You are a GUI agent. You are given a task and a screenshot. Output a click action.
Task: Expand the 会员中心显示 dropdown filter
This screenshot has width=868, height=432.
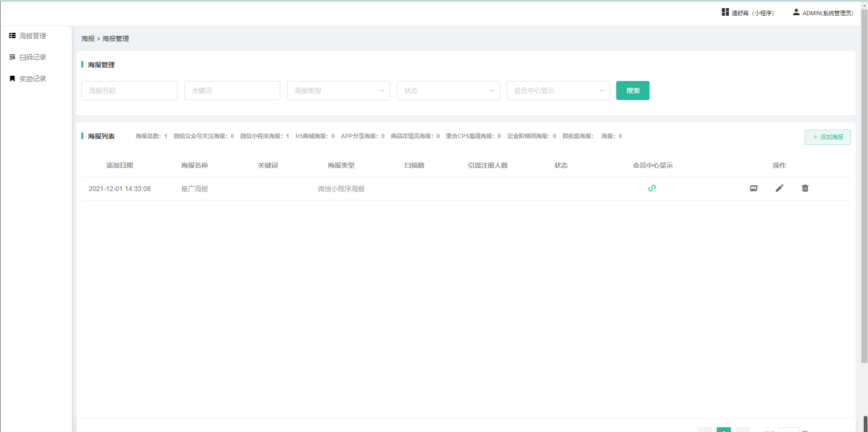(558, 90)
